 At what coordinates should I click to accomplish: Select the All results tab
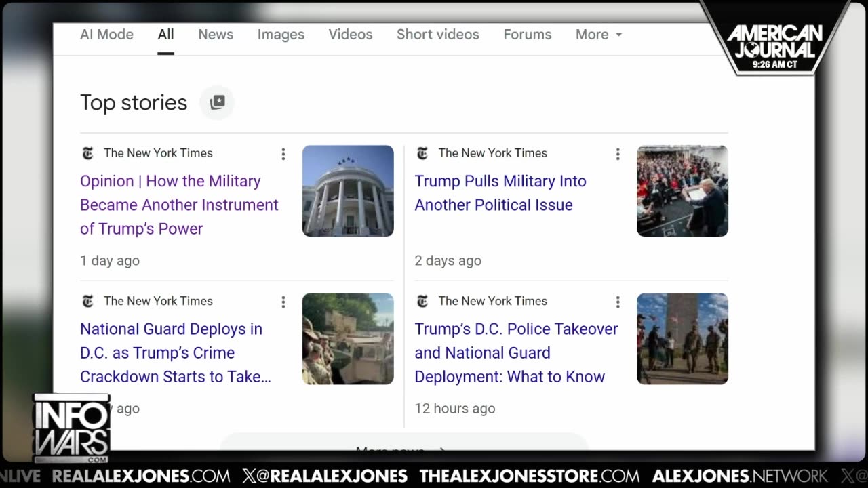click(x=166, y=35)
